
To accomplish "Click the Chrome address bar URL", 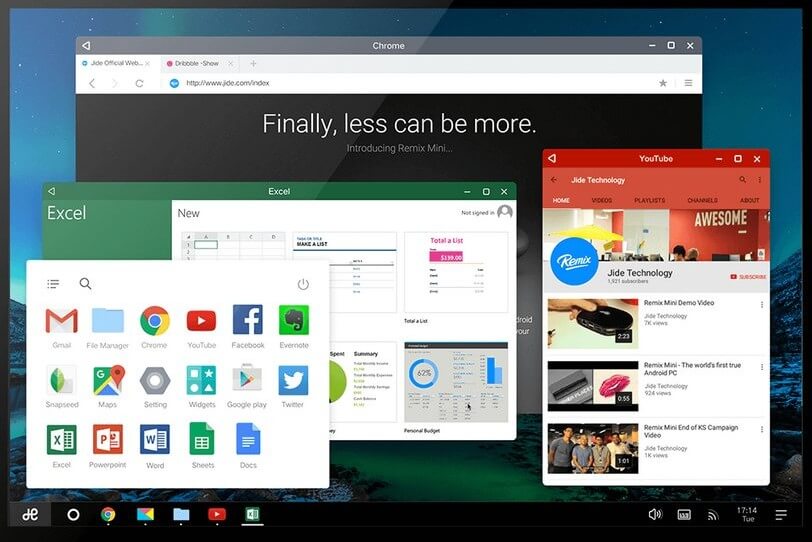I will [x=228, y=83].
